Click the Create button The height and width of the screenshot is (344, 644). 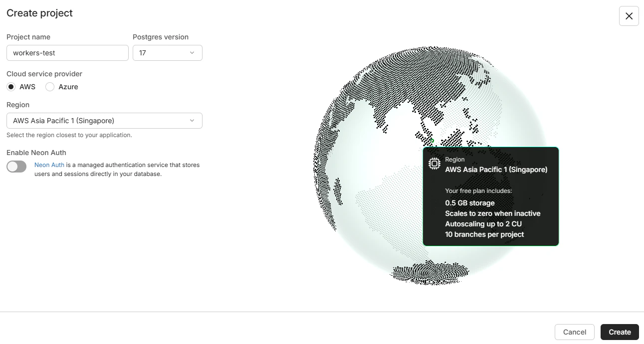point(620,332)
